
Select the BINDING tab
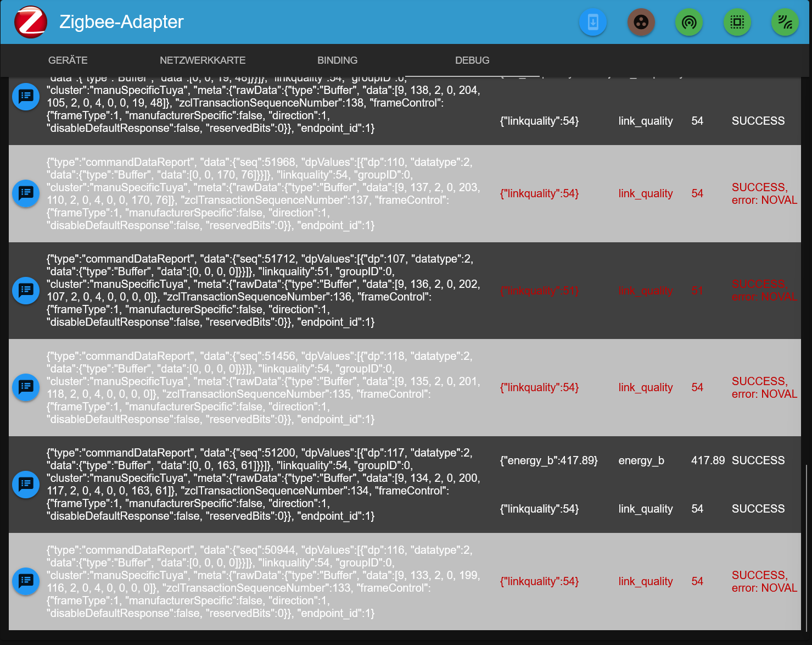click(337, 60)
